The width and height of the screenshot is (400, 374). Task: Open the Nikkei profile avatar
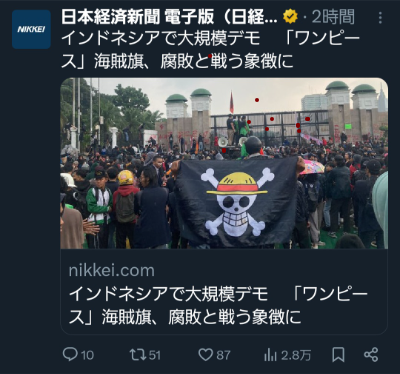coord(31,29)
